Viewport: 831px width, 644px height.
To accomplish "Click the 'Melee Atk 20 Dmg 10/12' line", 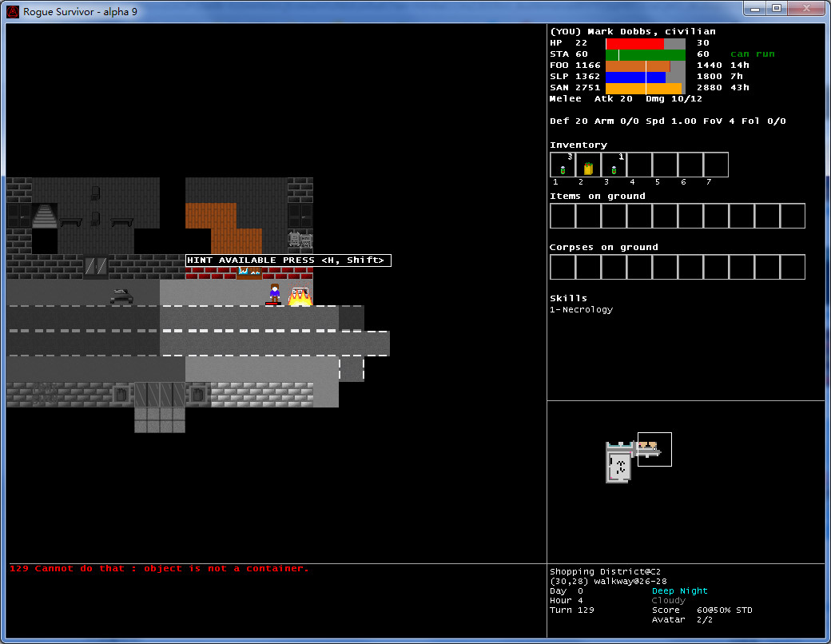I will 626,99.
